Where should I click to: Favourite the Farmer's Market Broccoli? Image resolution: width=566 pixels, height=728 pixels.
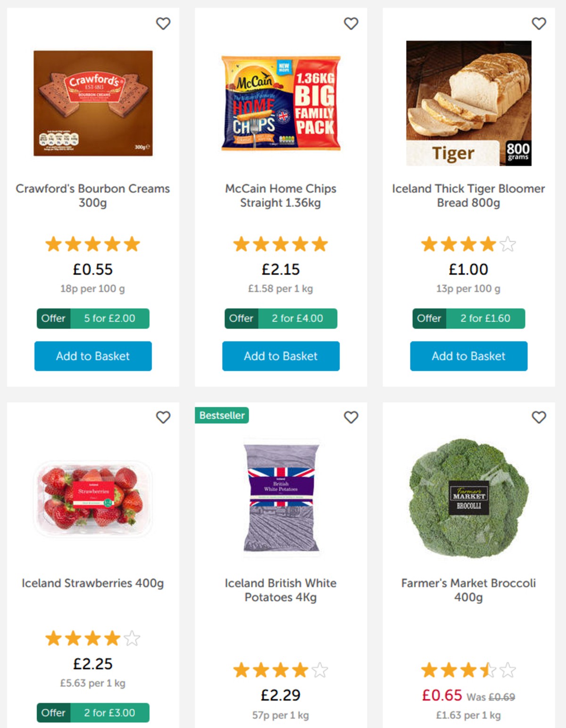point(538,417)
